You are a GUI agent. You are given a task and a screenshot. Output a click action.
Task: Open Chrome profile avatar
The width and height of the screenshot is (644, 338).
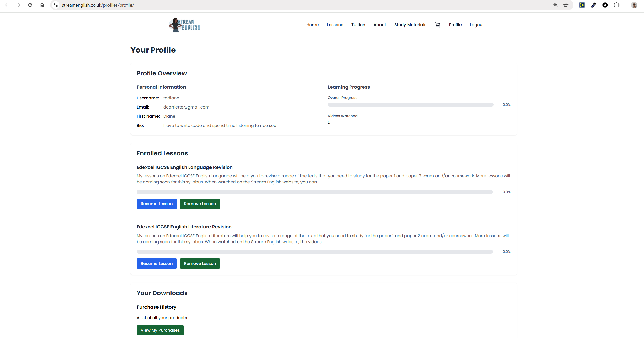(x=634, y=5)
